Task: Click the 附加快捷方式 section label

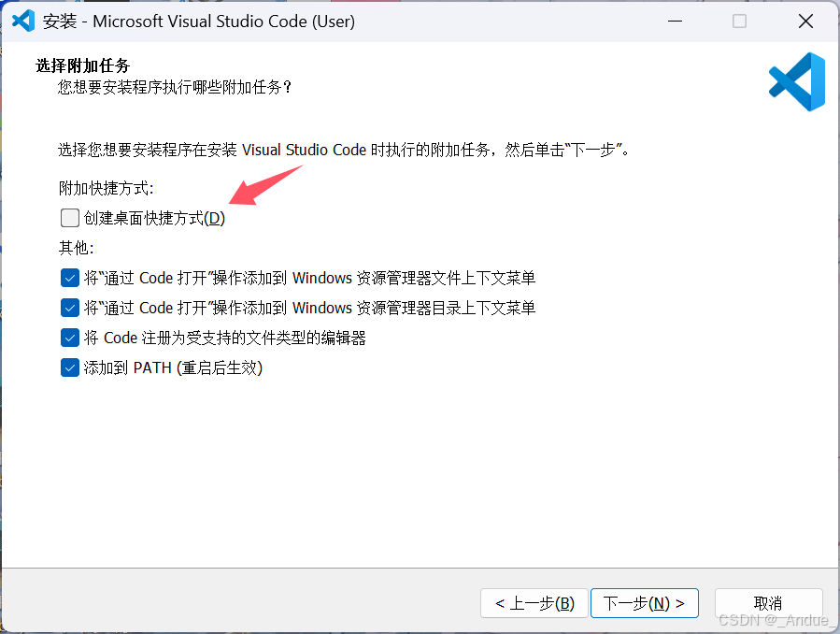Action: click(x=107, y=188)
